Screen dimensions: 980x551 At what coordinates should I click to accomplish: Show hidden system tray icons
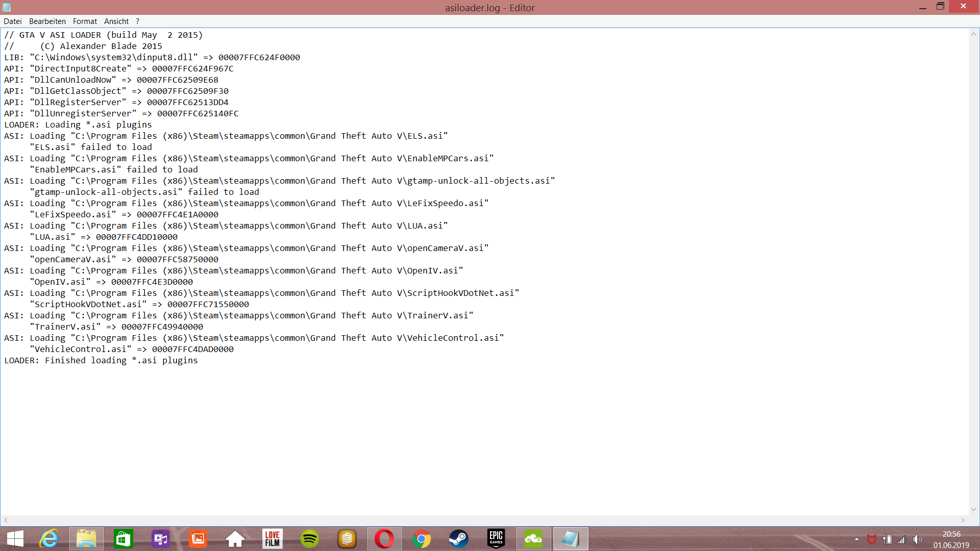pos(856,539)
